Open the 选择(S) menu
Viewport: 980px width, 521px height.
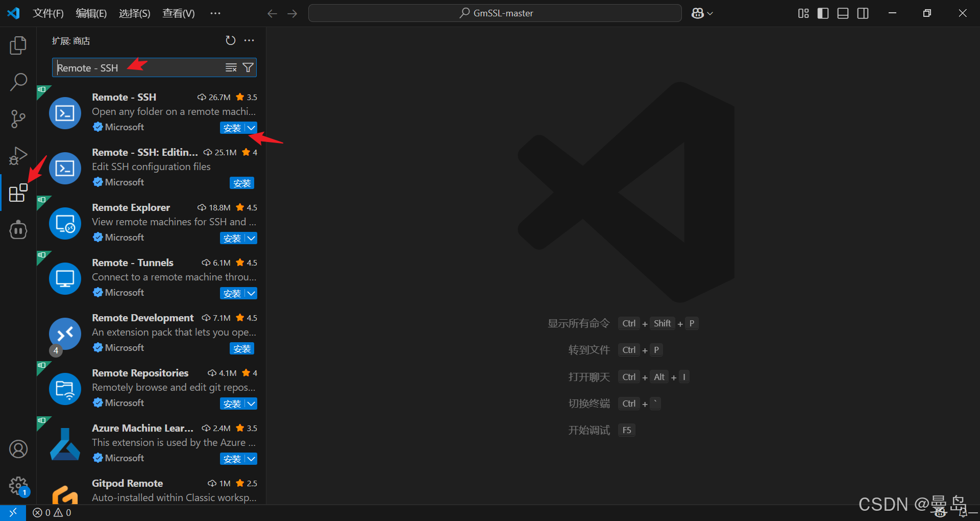135,13
